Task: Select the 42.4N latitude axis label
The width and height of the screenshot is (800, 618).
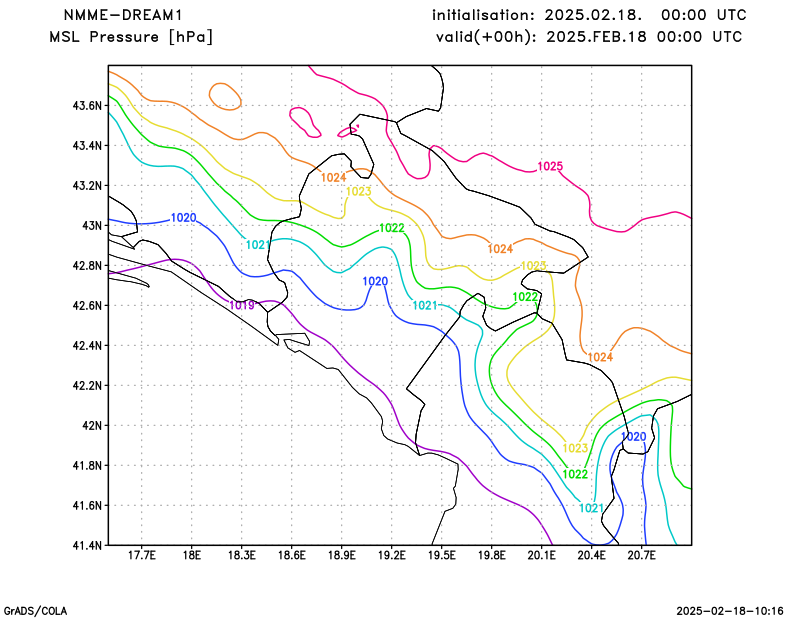Action: pos(88,345)
